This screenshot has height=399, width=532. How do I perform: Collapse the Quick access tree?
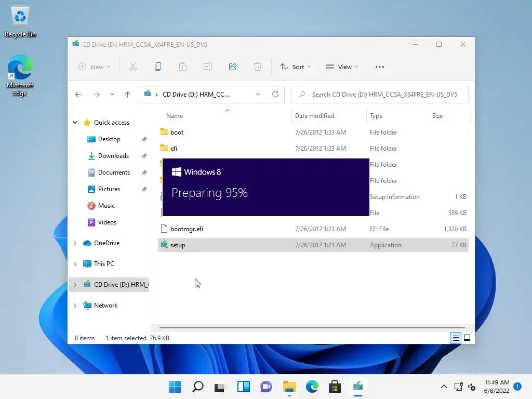(75, 123)
